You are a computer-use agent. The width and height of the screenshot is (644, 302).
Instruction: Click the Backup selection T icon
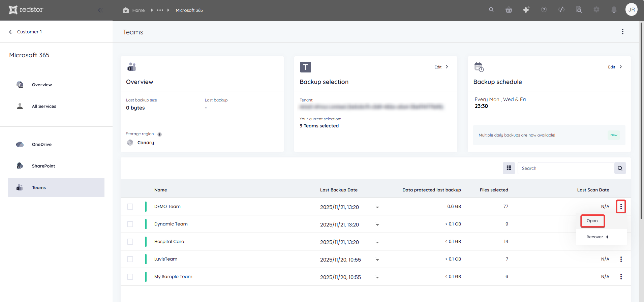[306, 67]
